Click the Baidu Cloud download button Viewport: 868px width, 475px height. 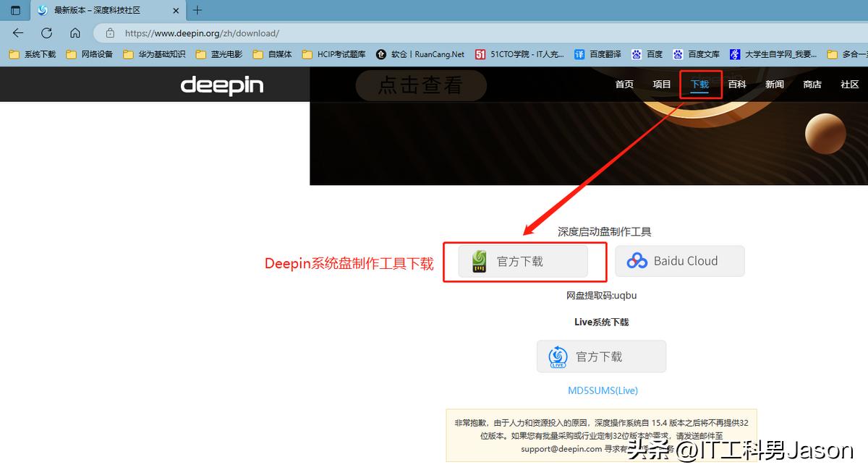click(679, 261)
